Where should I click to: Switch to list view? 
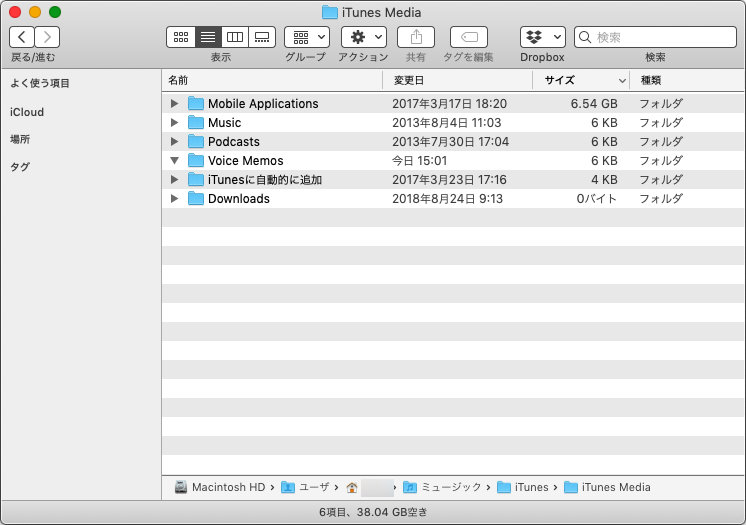coord(208,37)
